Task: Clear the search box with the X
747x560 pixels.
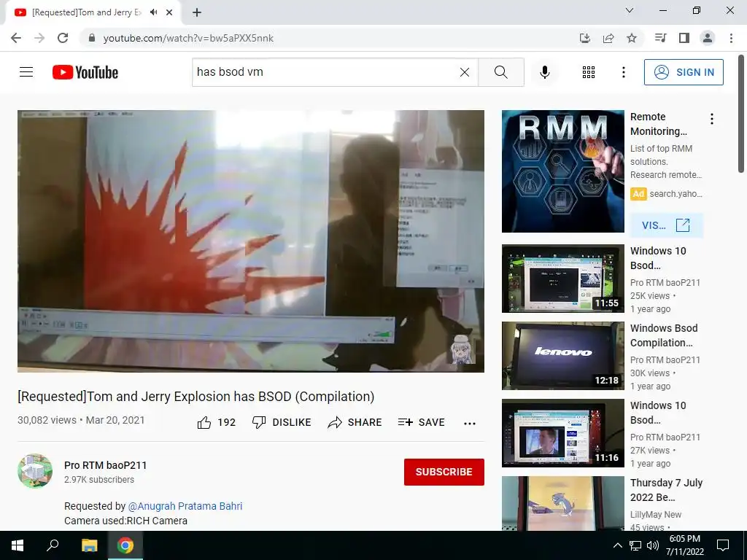Action: (x=465, y=72)
